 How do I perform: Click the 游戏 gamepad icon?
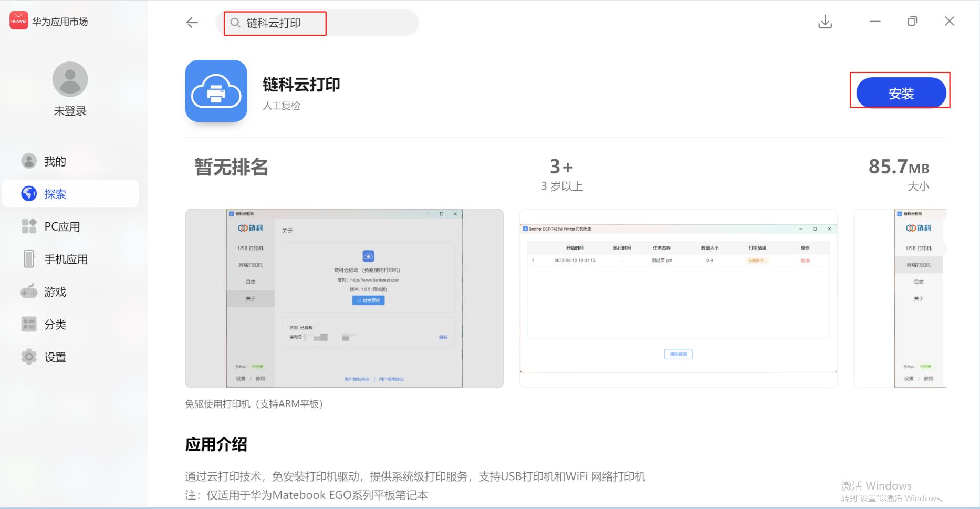[x=29, y=291]
